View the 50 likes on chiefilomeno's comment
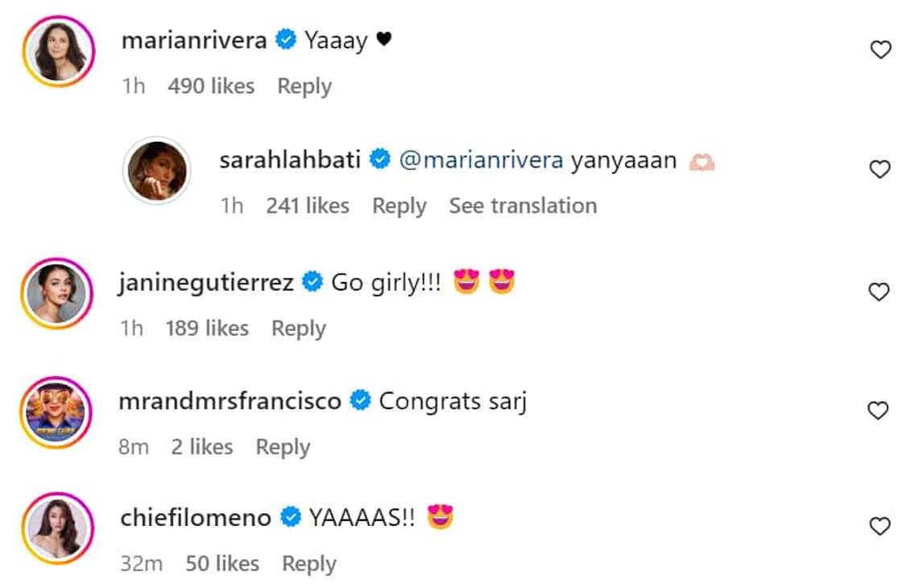The width and height of the screenshot is (902, 588). click(222, 564)
